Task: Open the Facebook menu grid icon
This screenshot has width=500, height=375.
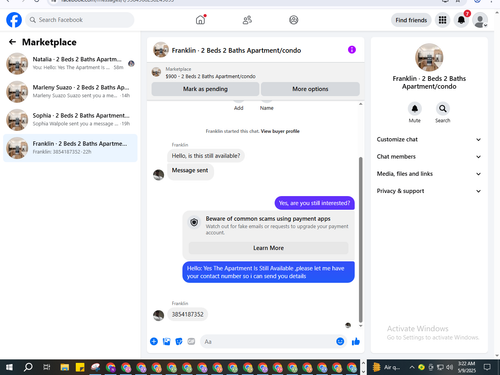Action: (x=442, y=20)
